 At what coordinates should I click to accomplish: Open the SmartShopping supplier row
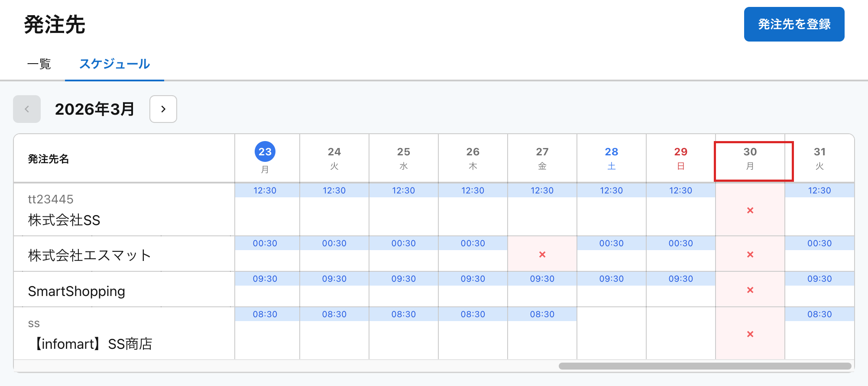[77, 291]
